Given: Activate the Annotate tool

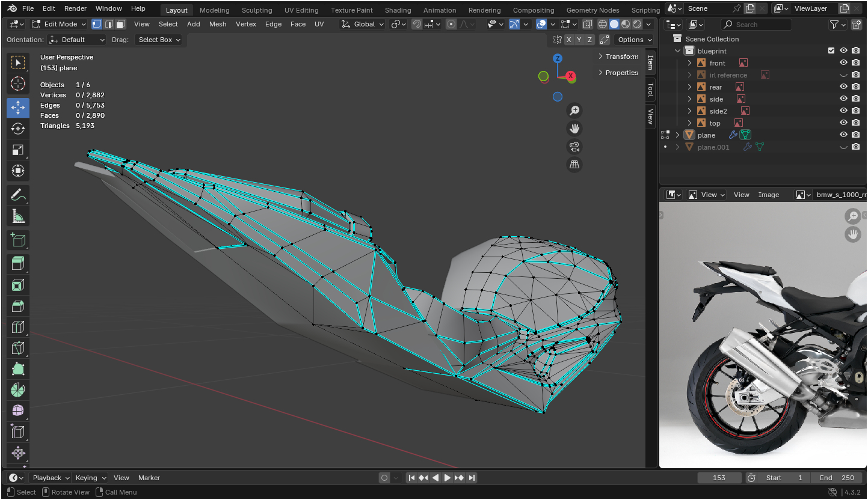Looking at the screenshot, I should 18,195.
